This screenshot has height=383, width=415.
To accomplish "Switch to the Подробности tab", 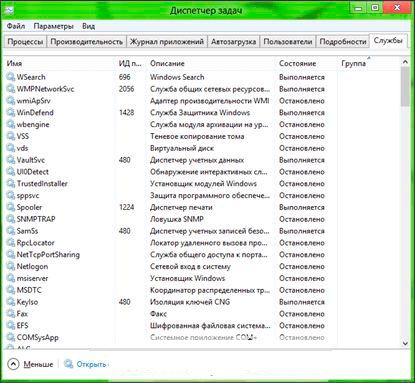I will [343, 42].
